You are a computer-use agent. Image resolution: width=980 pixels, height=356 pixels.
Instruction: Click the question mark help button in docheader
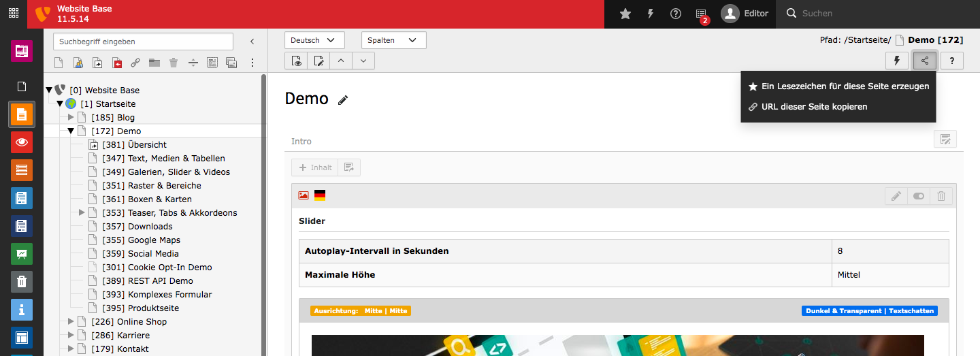tap(952, 61)
